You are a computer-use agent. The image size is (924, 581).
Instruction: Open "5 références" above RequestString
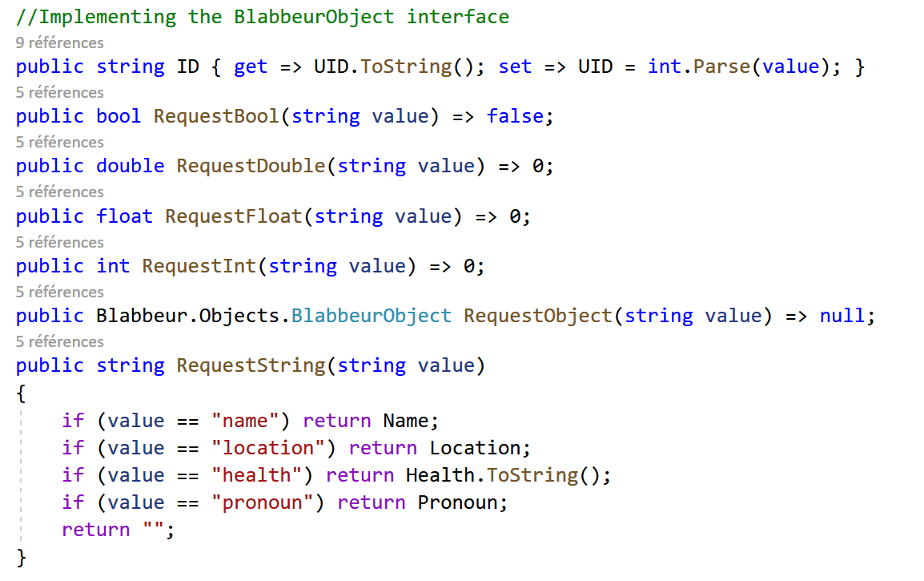(59, 341)
